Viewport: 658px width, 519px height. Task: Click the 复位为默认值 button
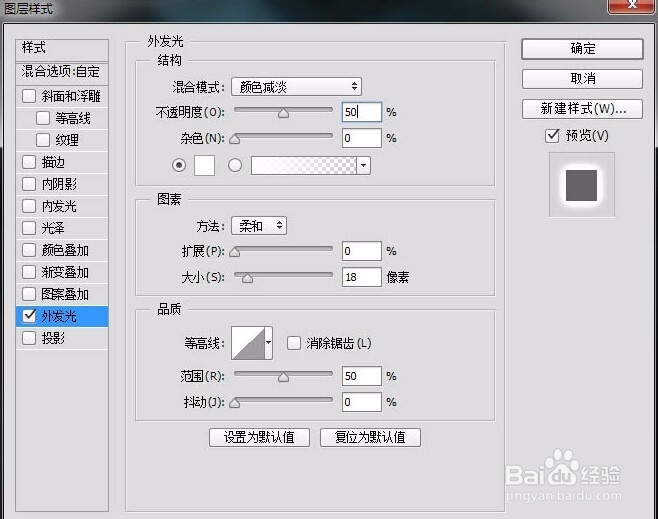point(370,438)
